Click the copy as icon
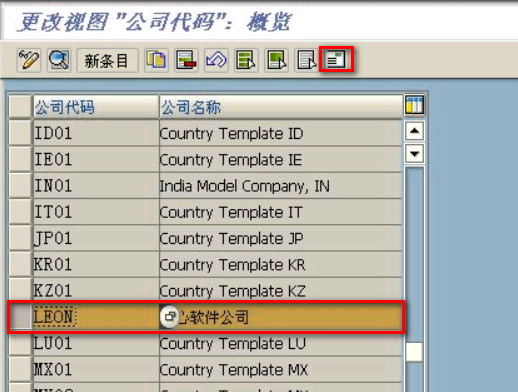This screenshot has height=392, width=518. point(156,60)
